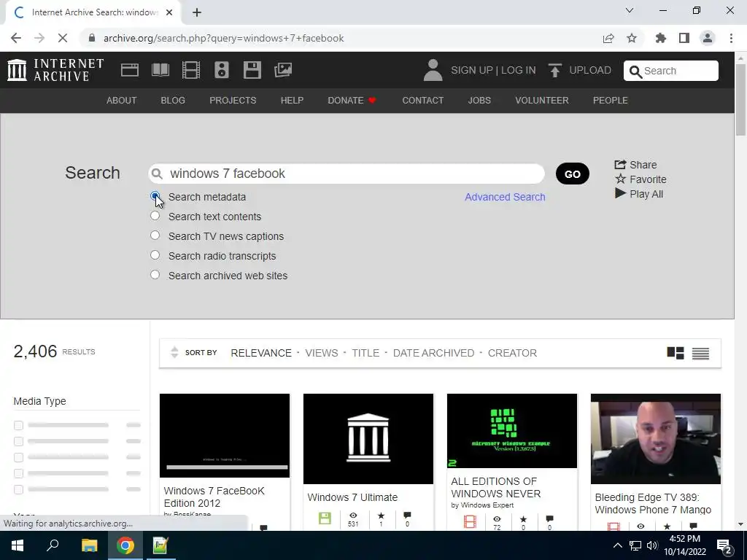Open Chrome tab search chevron
Image resolution: width=747 pixels, height=560 pixels.
[x=630, y=10]
